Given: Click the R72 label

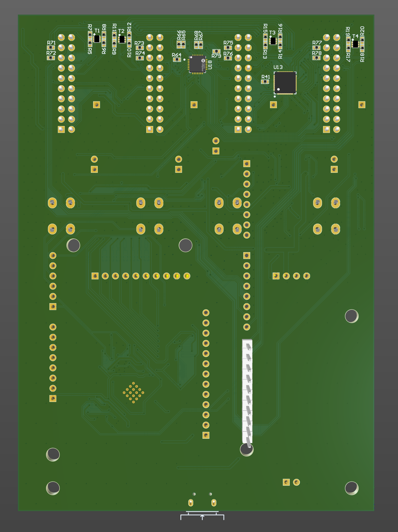Looking at the screenshot, I should click(51, 53).
